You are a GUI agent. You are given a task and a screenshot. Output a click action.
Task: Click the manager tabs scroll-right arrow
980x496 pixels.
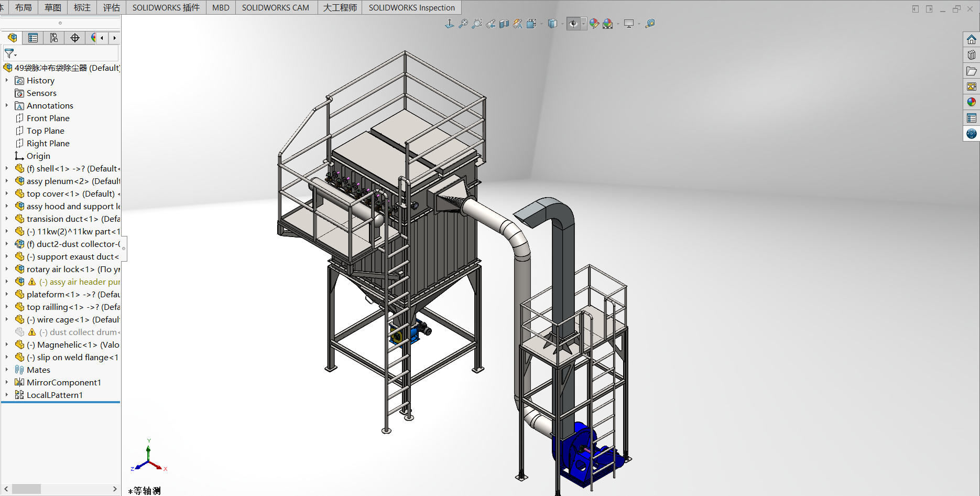(114, 38)
